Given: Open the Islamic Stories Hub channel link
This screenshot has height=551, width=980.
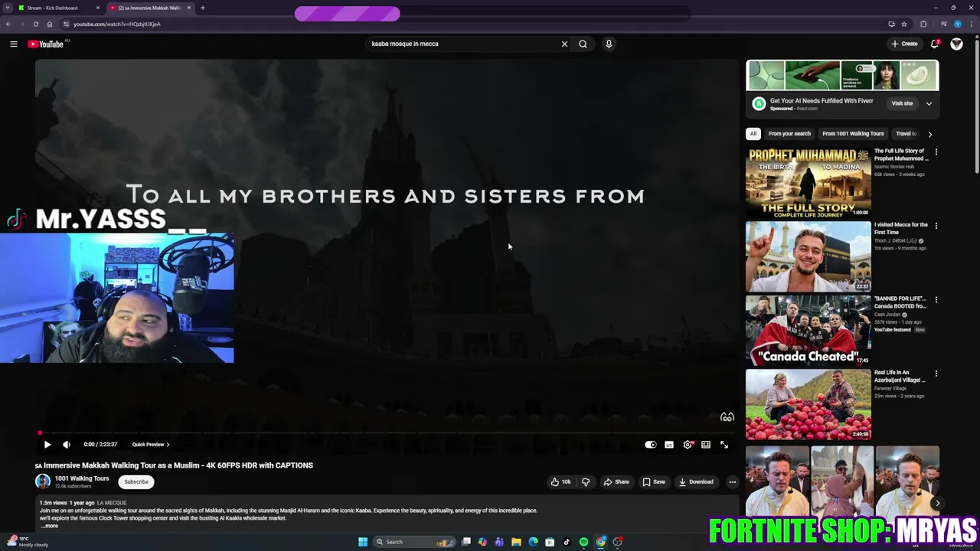Looking at the screenshot, I should tap(894, 167).
